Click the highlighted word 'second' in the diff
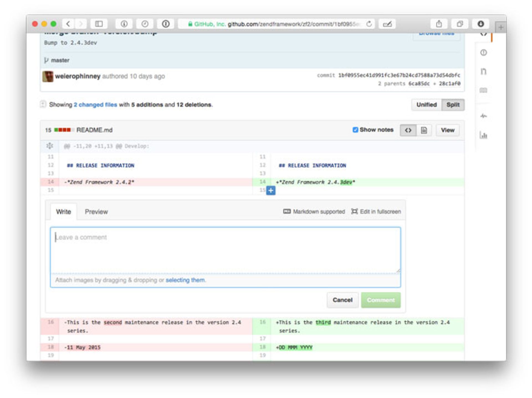The width and height of the screenshot is (532, 398). [113, 322]
